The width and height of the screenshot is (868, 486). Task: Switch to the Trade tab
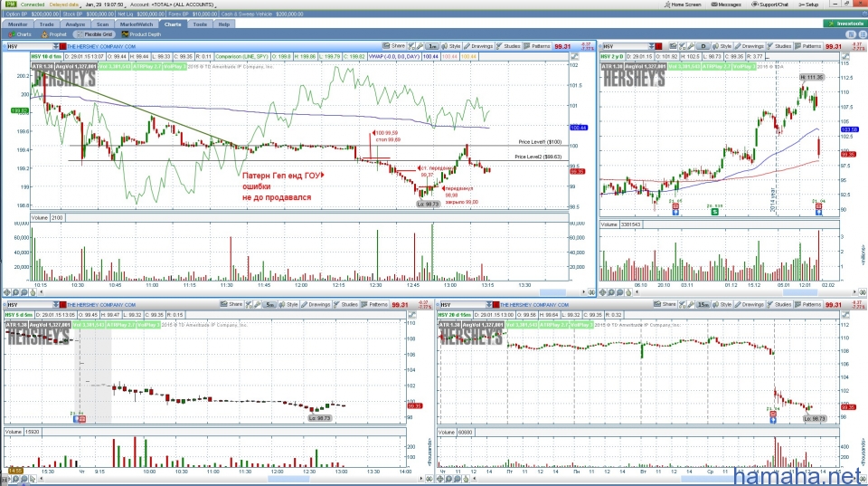(46, 24)
